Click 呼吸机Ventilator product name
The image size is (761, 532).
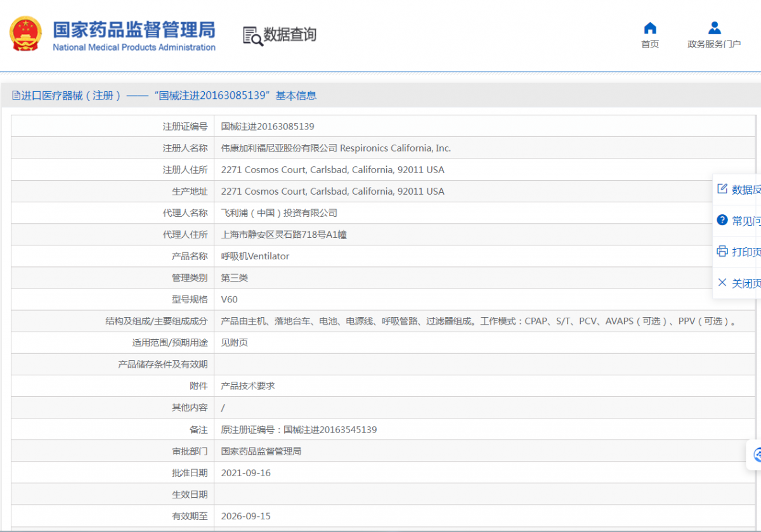[255, 256]
